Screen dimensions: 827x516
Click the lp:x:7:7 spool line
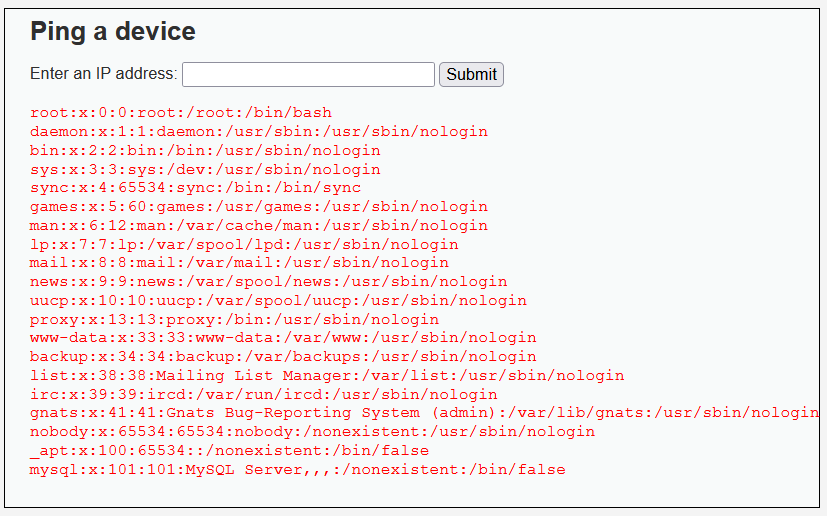[244, 245]
